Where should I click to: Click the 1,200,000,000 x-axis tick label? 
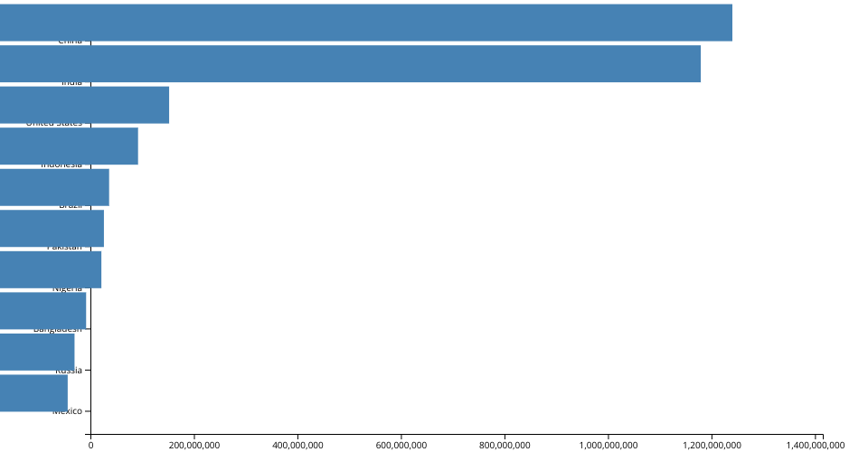(x=712, y=444)
